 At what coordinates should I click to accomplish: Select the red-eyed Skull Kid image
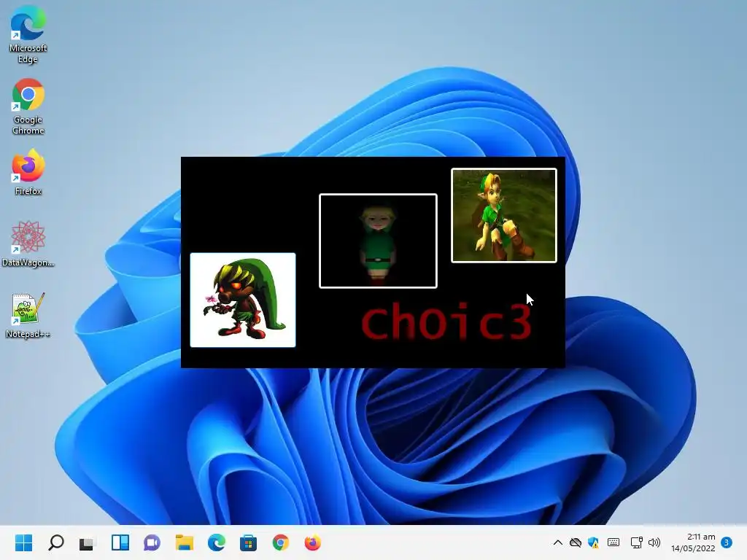[243, 300]
